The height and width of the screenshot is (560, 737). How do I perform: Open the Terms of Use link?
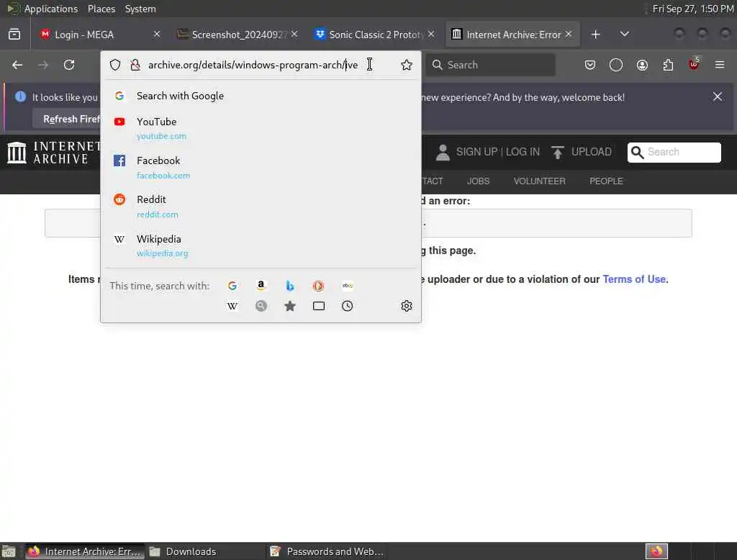pyautogui.click(x=633, y=279)
